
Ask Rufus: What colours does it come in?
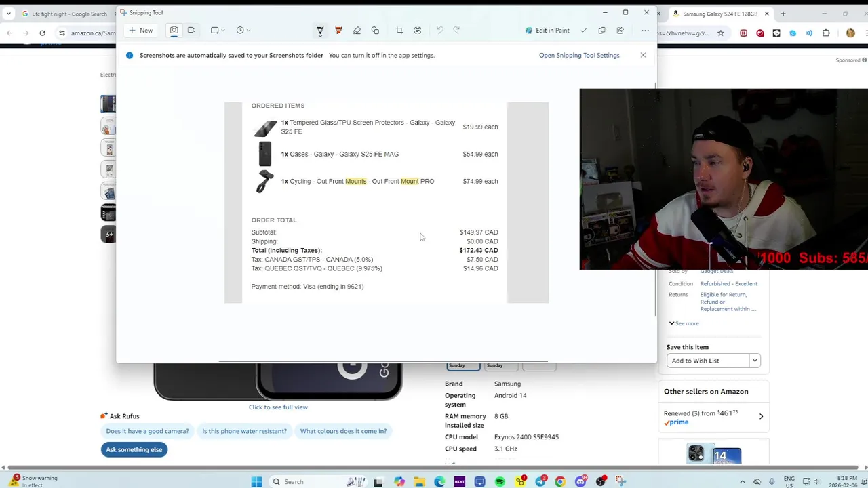(x=343, y=431)
